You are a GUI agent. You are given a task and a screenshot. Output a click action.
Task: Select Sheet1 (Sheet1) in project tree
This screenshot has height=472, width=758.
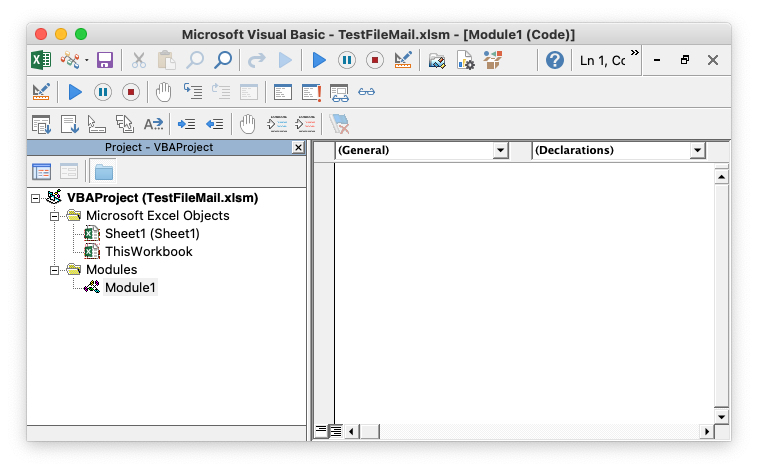pyautogui.click(x=152, y=234)
